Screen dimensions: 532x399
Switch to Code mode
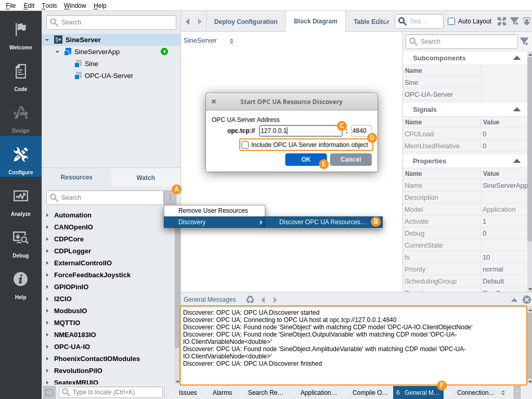[x=20, y=75]
